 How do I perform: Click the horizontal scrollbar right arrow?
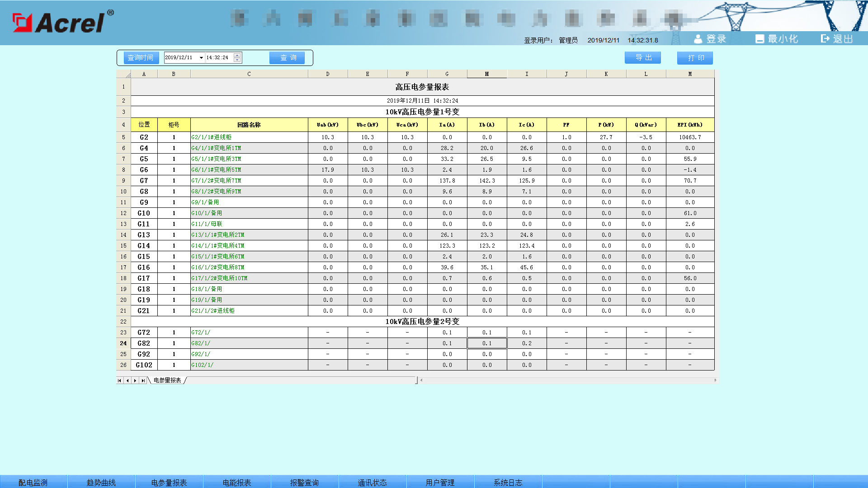715,380
